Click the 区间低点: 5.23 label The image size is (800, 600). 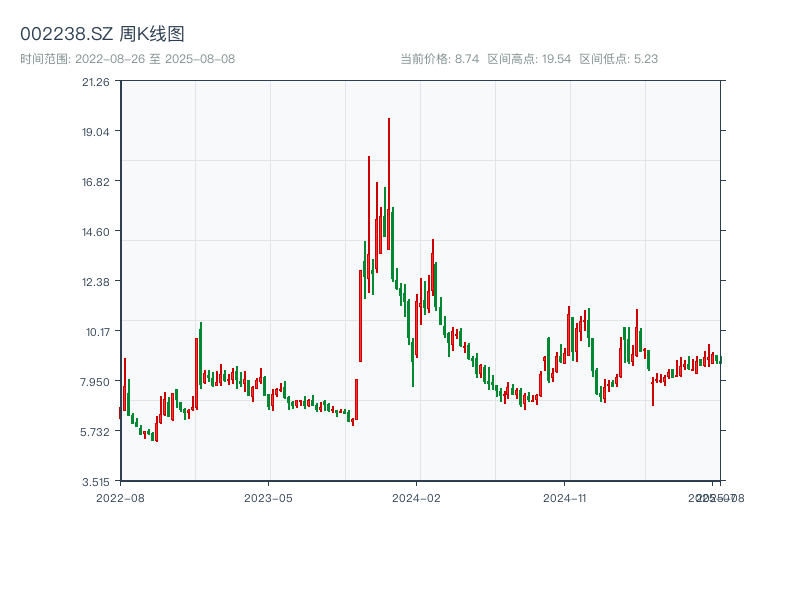[618, 59]
